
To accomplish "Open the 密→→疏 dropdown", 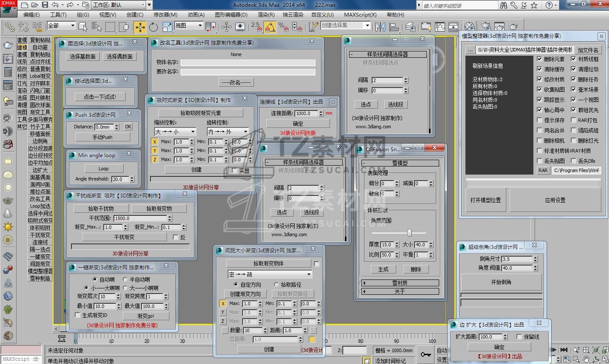I will (x=270, y=274).
